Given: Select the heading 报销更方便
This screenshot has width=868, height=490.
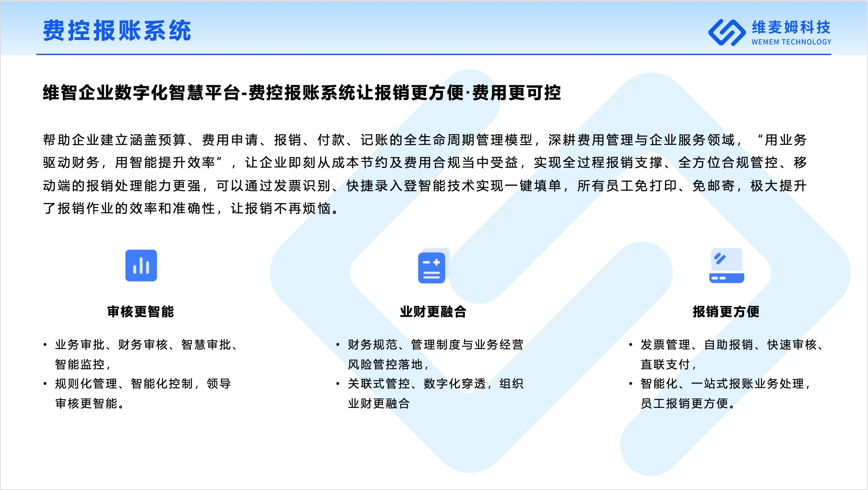Looking at the screenshot, I should pyautogui.click(x=726, y=312).
